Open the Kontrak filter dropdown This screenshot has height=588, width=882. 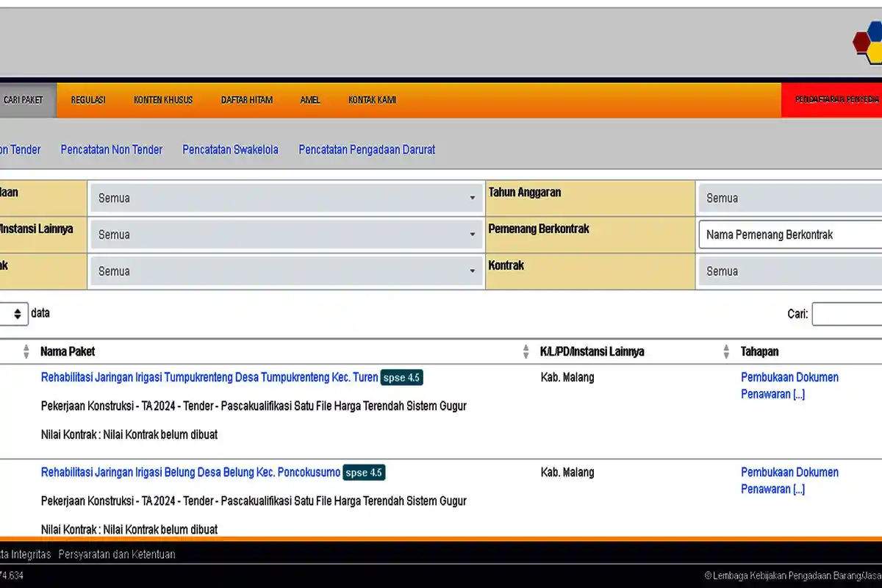(790, 271)
